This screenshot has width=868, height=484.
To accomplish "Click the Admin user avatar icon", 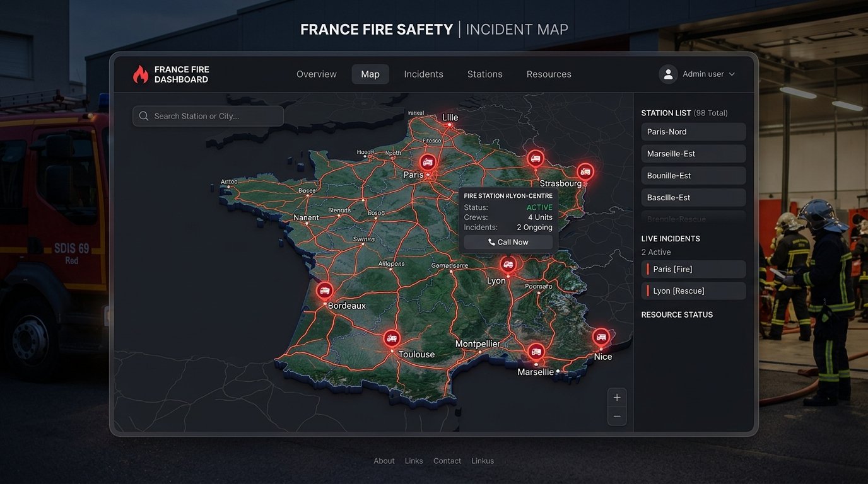I will [668, 74].
